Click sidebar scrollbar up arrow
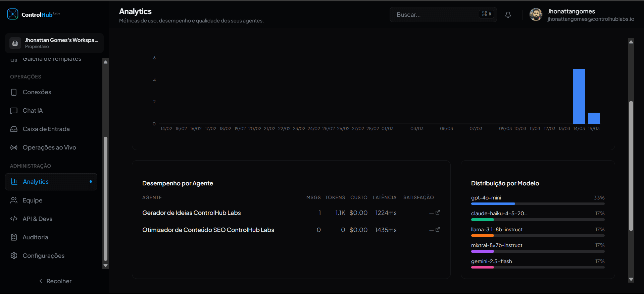The image size is (644, 294). pyautogui.click(x=105, y=62)
